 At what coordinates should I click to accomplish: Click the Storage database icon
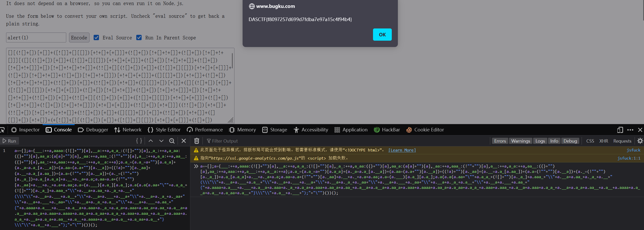[x=265, y=130]
